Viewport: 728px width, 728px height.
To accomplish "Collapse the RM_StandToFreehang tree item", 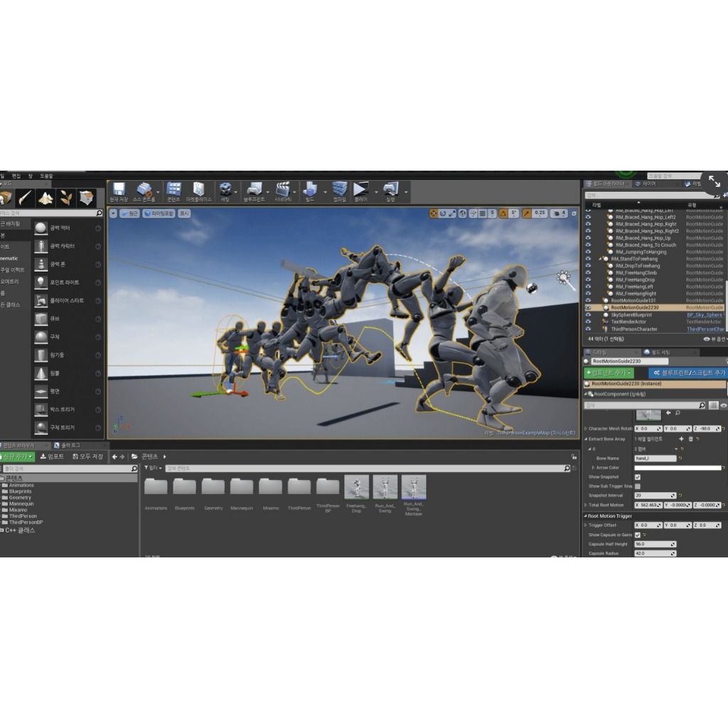I will click(x=601, y=259).
